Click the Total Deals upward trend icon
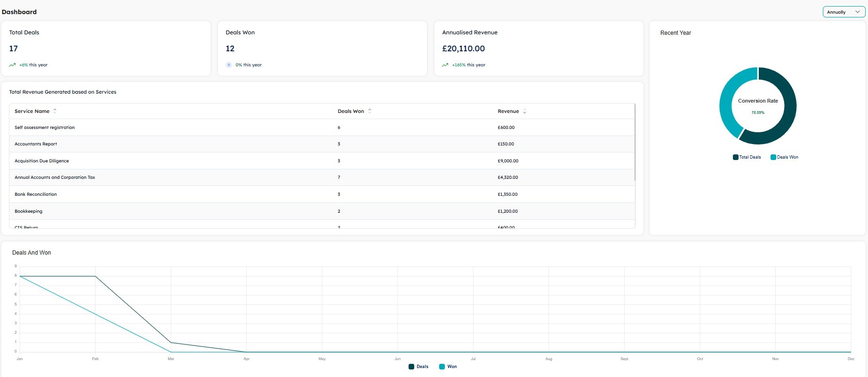Screen dimensions: 868x377 [12, 65]
